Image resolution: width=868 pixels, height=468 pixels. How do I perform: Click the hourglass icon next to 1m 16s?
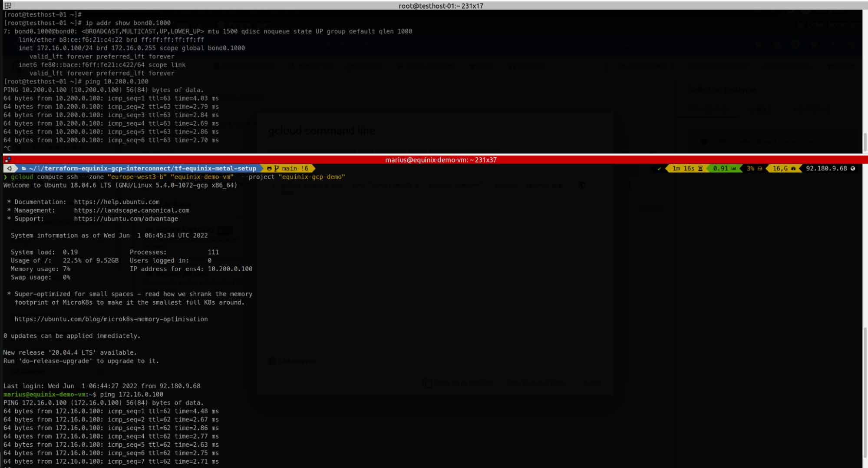tap(700, 169)
